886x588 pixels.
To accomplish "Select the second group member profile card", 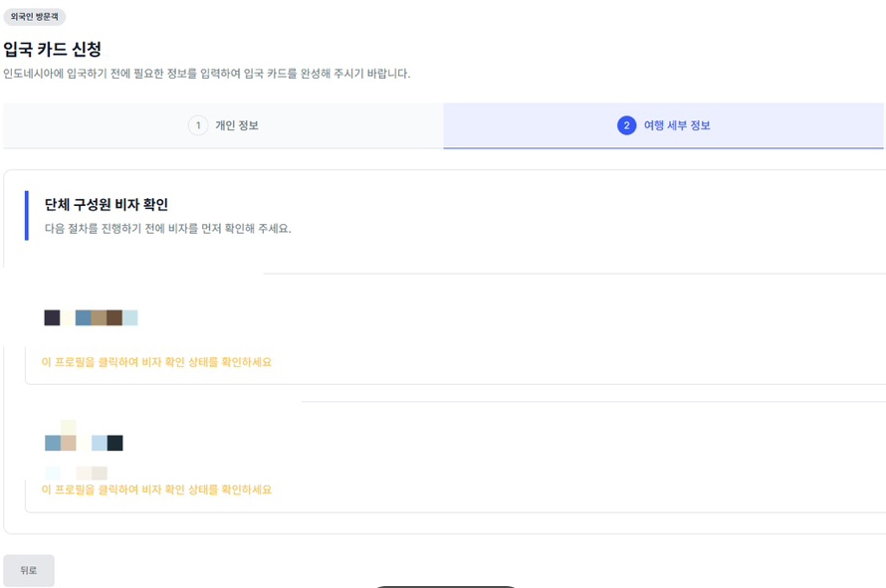I will tap(455, 457).
